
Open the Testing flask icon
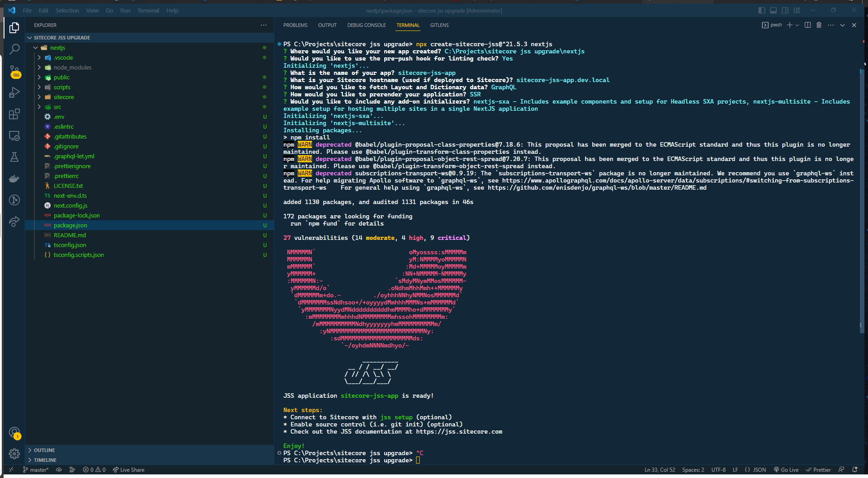pos(14,157)
